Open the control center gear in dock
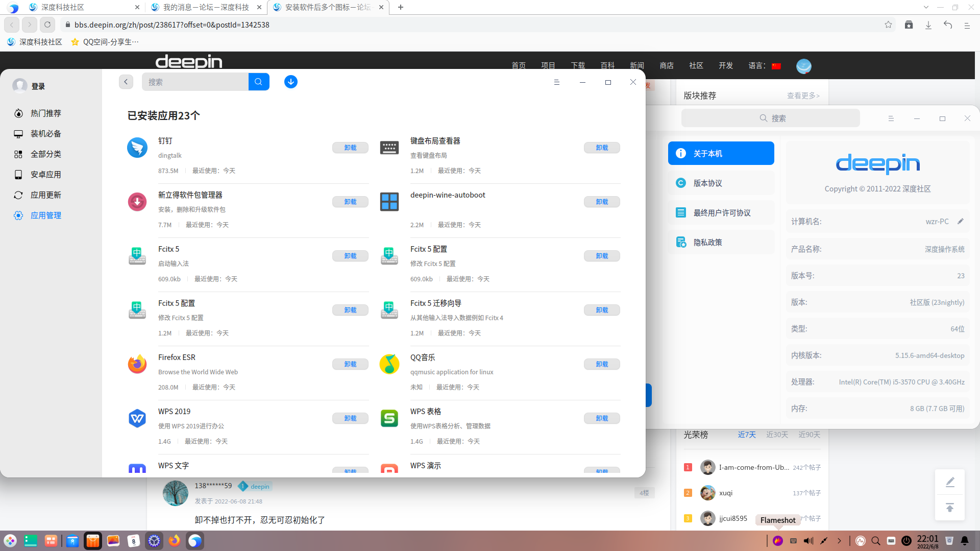Image resolution: width=980 pixels, height=551 pixels. [154, 541]
